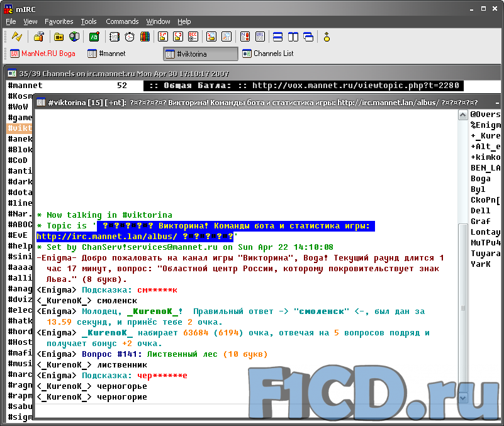Viewport: 504px width, 426px height.
Task: Click the chat scrollbar thumb
Action: (463, 308)
